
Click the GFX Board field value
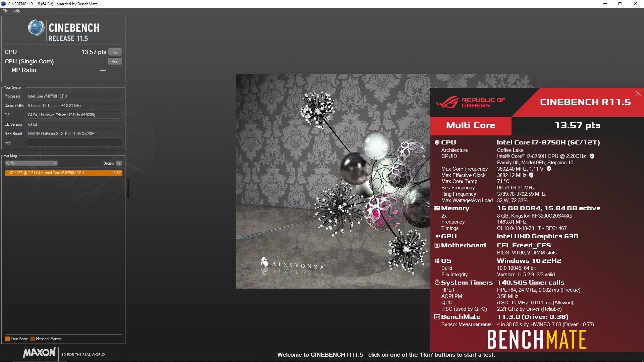click(74, 134)
